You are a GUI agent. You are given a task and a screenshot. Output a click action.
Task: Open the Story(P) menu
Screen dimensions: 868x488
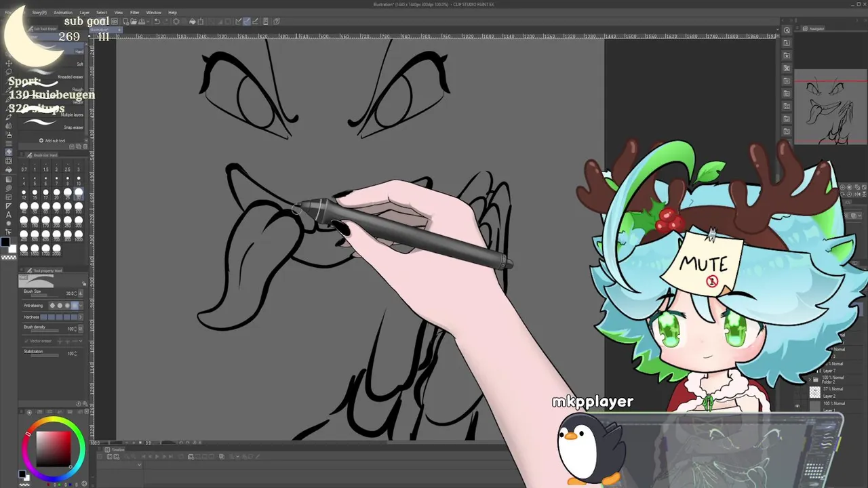39,12
